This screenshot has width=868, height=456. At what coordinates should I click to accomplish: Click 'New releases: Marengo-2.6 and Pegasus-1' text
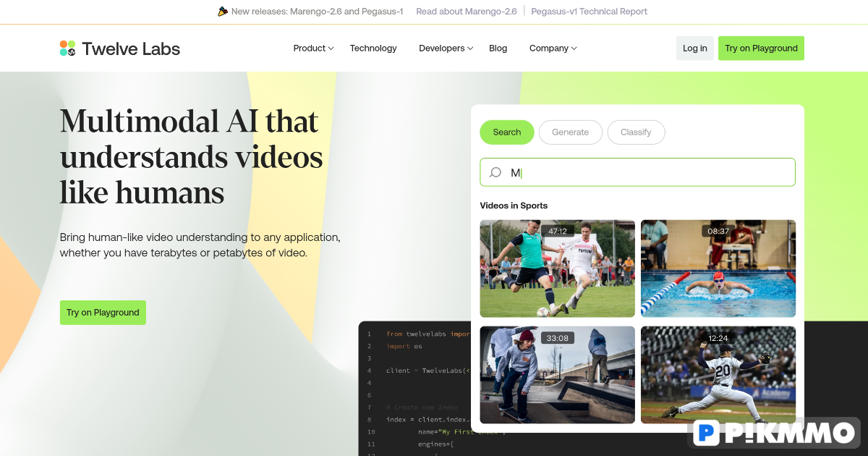(x=317, y=12)
